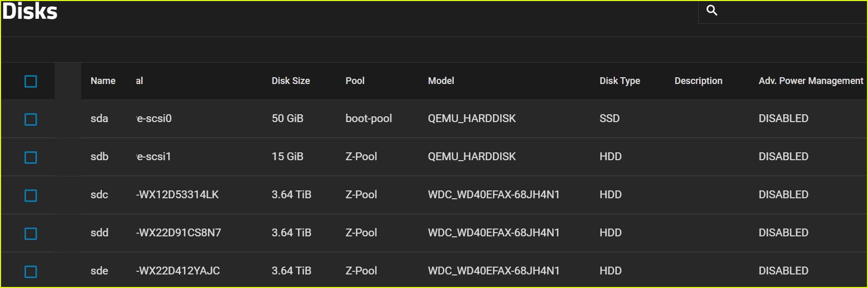
Task: Click the Description column header
Action: (x=698, y=81)
